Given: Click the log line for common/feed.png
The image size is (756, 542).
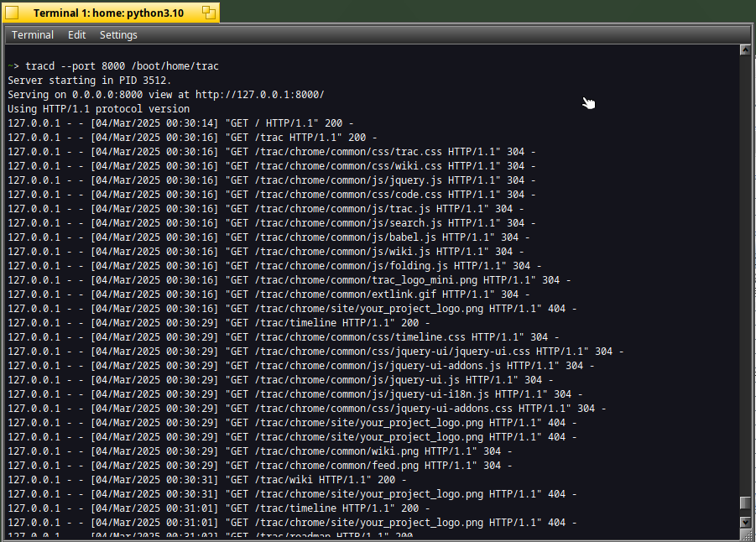Looking at the screenshot, I should (x=260, y=466).
